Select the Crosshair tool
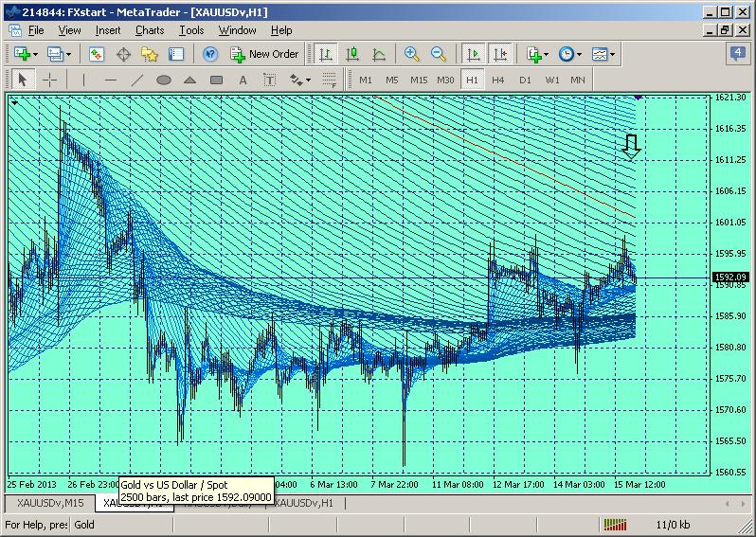This screenshot has width=756, height=537. pyautogui.click(x=49, y=81)
